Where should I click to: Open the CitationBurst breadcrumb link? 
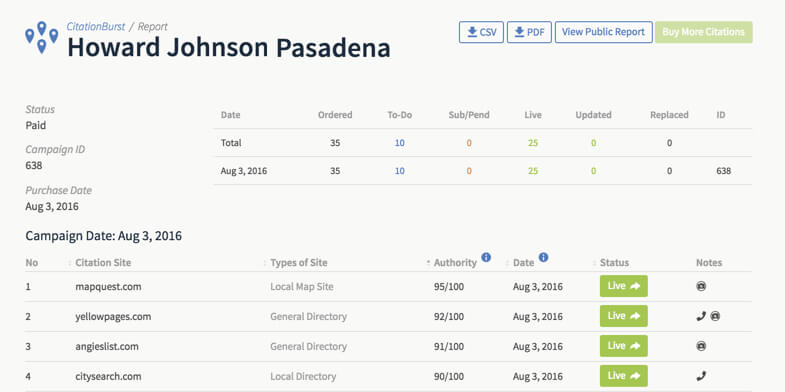tap(96, 27)
